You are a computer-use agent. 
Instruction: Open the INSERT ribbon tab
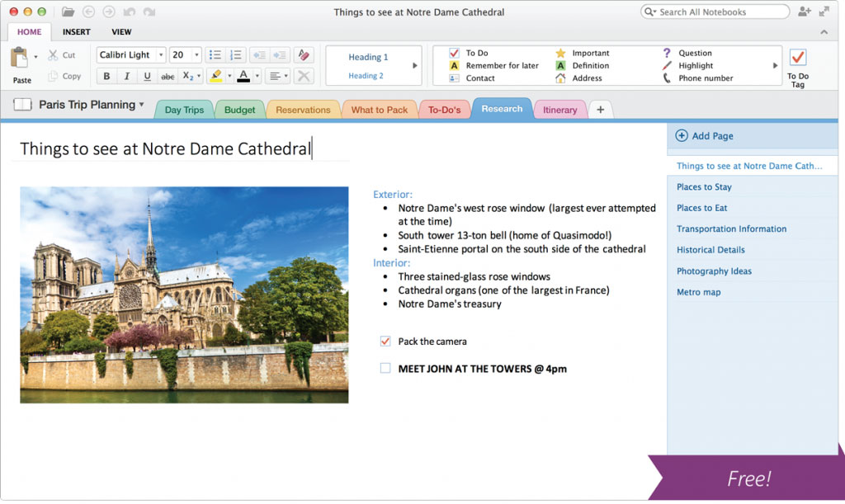(76, 31)
